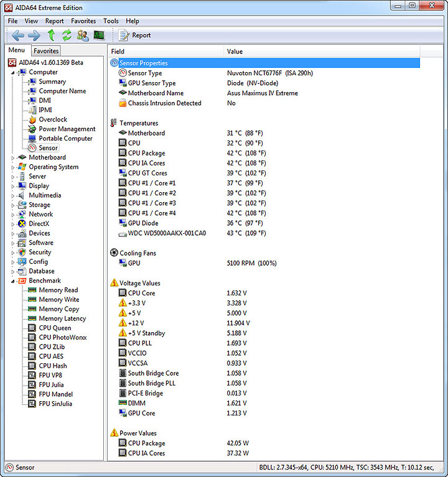Open the Help menu
Viewport: 448px width, 477px height.
[x=133, y=21]
